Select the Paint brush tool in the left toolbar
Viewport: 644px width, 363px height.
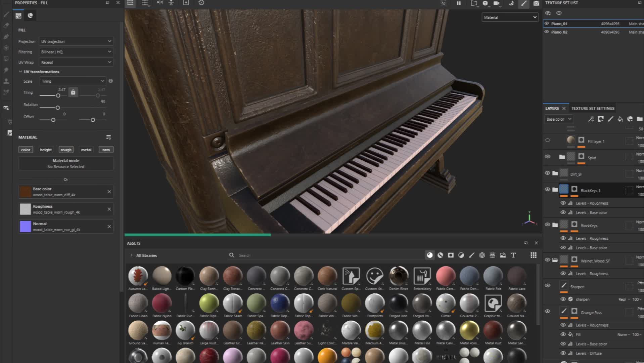tap(6, 15)
